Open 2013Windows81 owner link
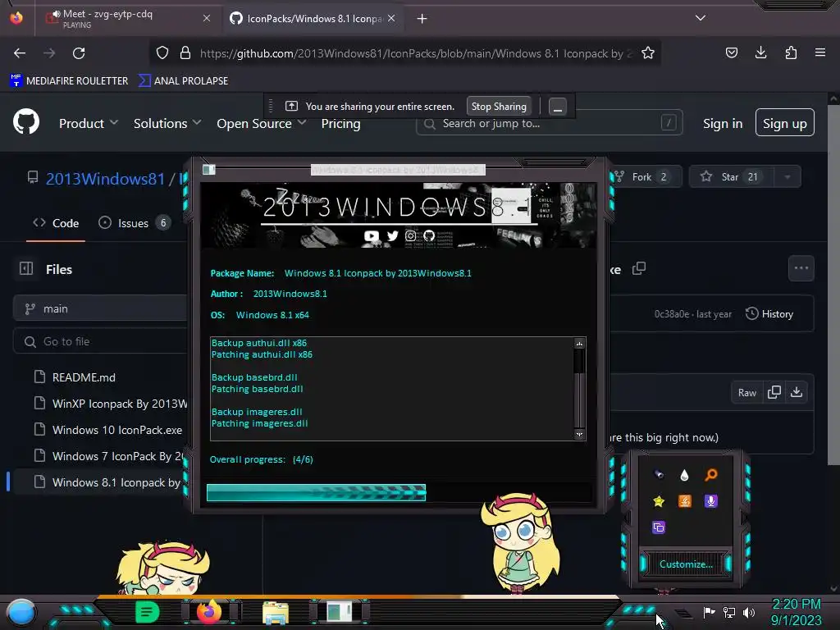Viewport: 840px width, 630px height. pos(105,178)
